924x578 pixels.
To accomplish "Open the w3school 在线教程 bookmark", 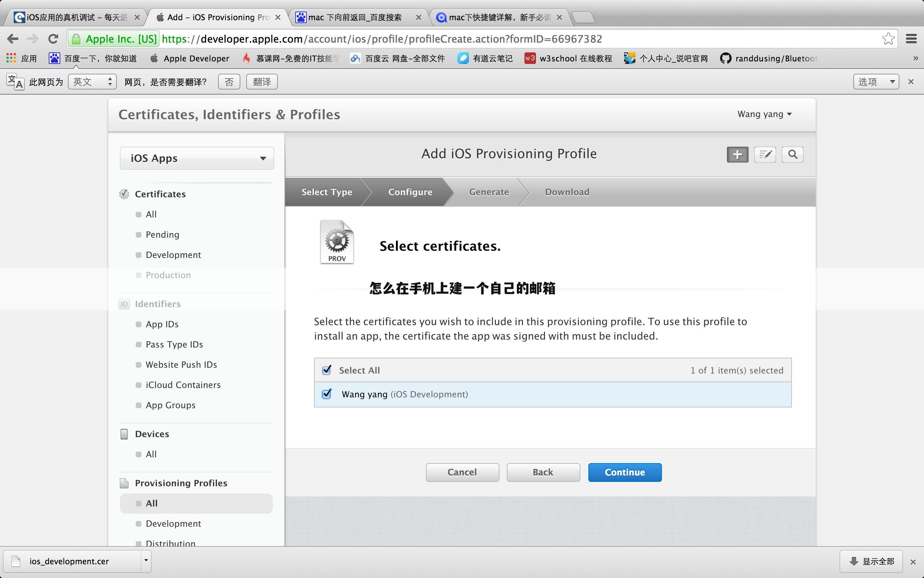I will [x=568, y=59].
